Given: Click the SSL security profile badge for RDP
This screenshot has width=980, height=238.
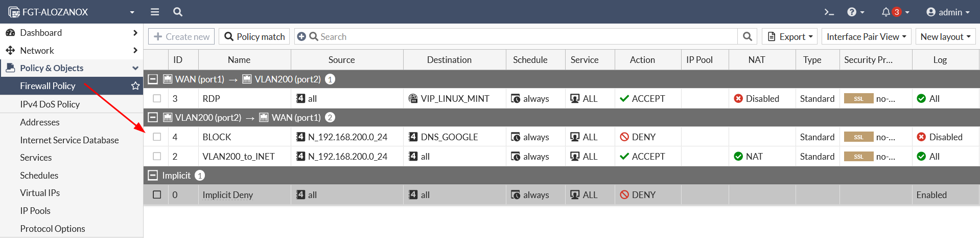Looking at the screenshot, I should tap(858, 99).
